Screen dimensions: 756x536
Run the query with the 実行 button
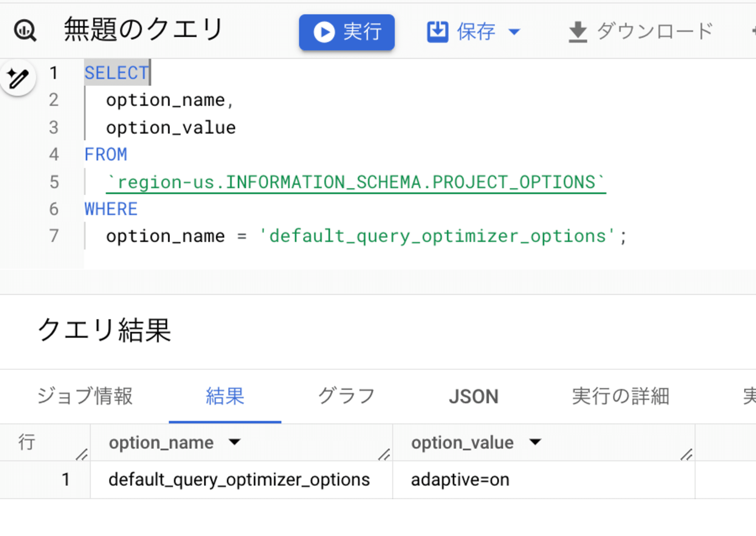point(347,32)
